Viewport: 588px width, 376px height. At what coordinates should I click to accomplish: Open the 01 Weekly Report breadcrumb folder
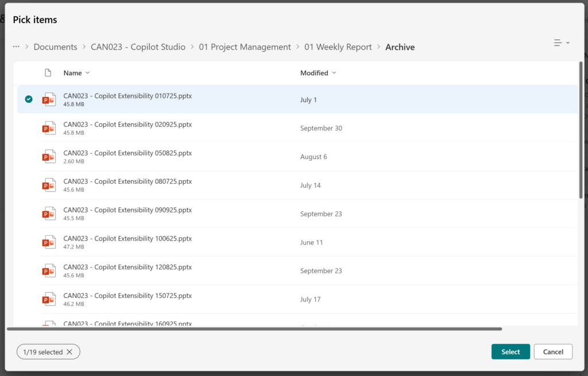point(338,46)
